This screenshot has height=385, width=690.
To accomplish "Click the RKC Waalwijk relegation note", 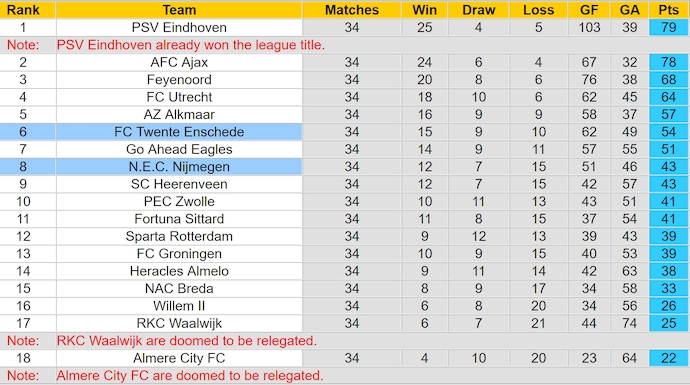I will [187, 341].
